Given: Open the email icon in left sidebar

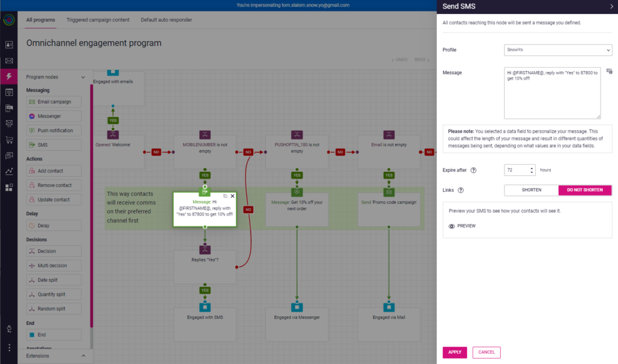Looking at the screenshot, I should point(8,60).
